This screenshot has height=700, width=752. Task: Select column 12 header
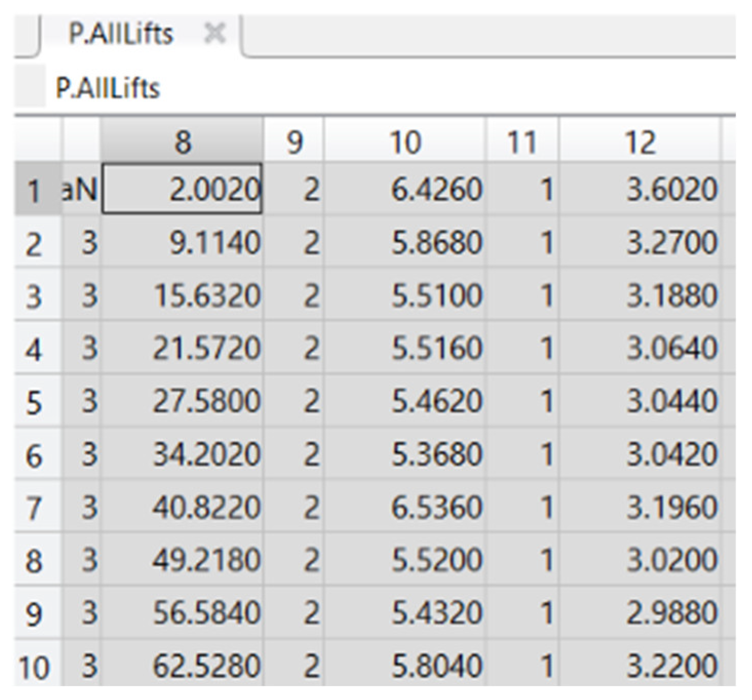point(640,142)
